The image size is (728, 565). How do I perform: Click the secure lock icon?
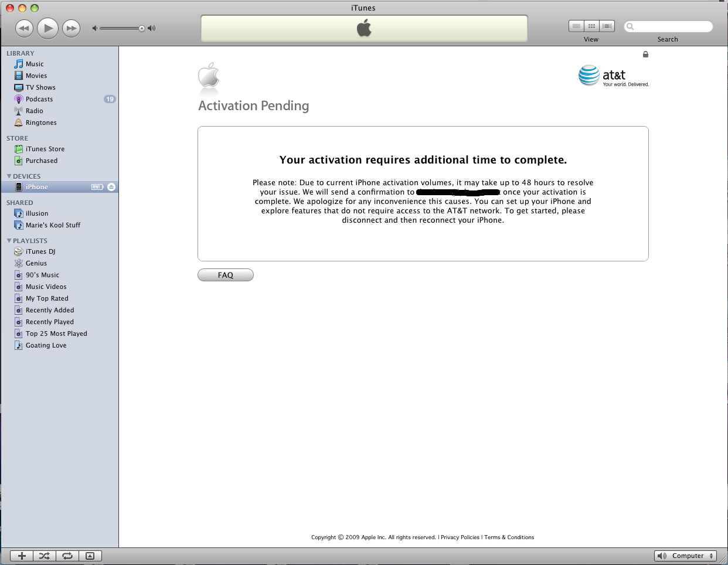click(645, 55)
